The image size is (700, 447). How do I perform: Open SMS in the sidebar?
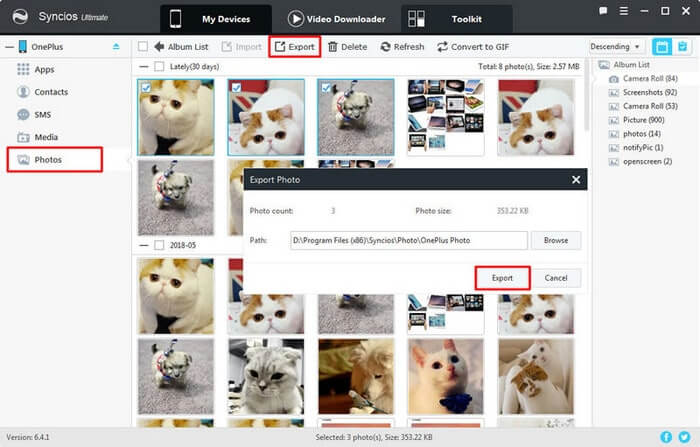[34, 114]
